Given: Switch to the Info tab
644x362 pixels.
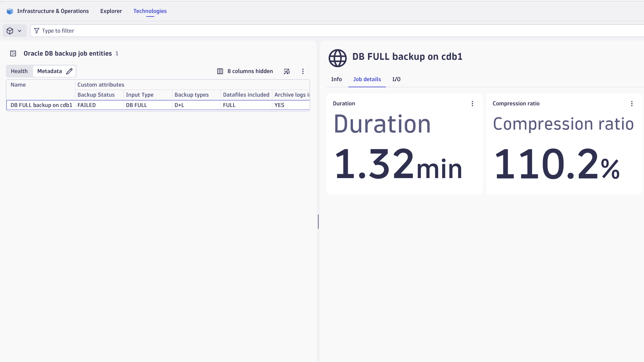Looking at the screenshot, I should point(336,79).
